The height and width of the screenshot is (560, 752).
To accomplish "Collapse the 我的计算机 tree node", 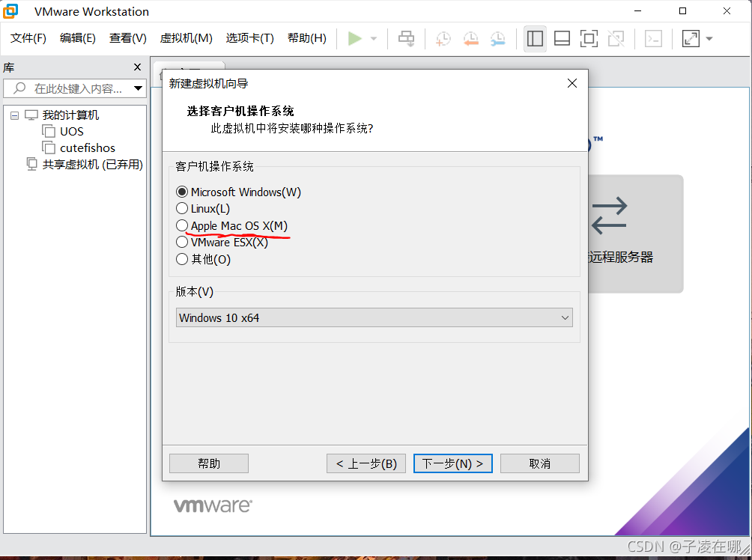I will [x=14, y=115].
